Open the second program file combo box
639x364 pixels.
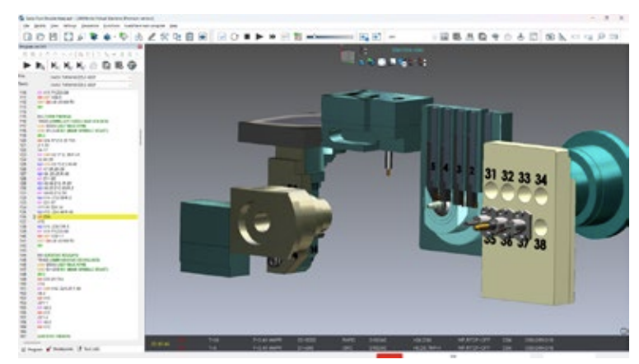(x=91, y=85)
